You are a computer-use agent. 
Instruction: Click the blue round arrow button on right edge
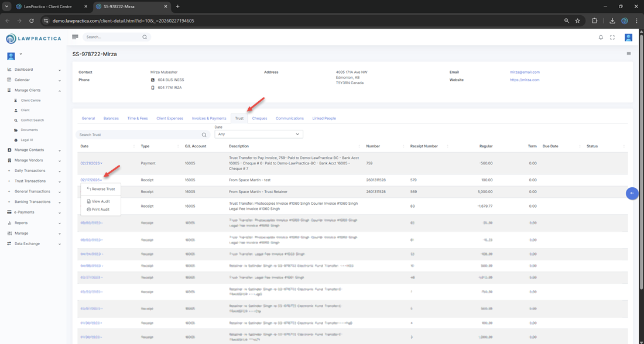pos(632,194)
